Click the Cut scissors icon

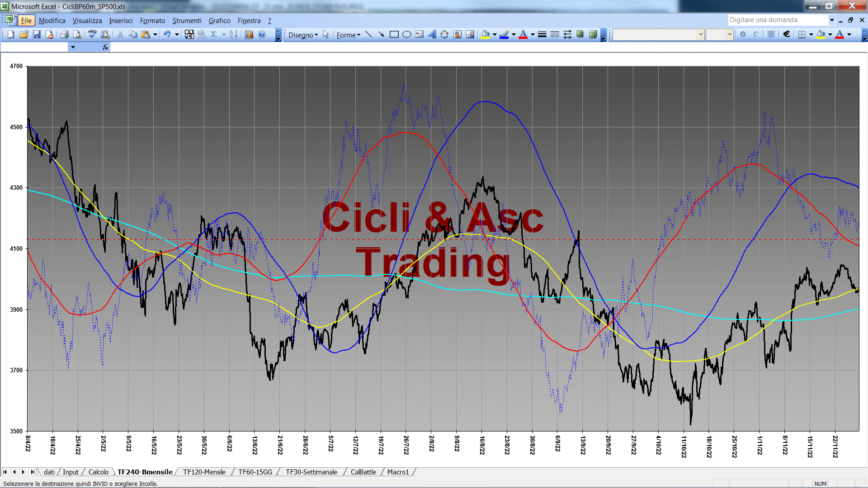(120, 34)
